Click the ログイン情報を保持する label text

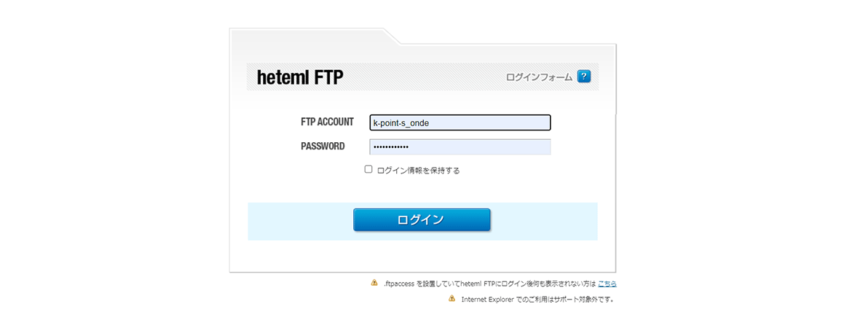419,171
